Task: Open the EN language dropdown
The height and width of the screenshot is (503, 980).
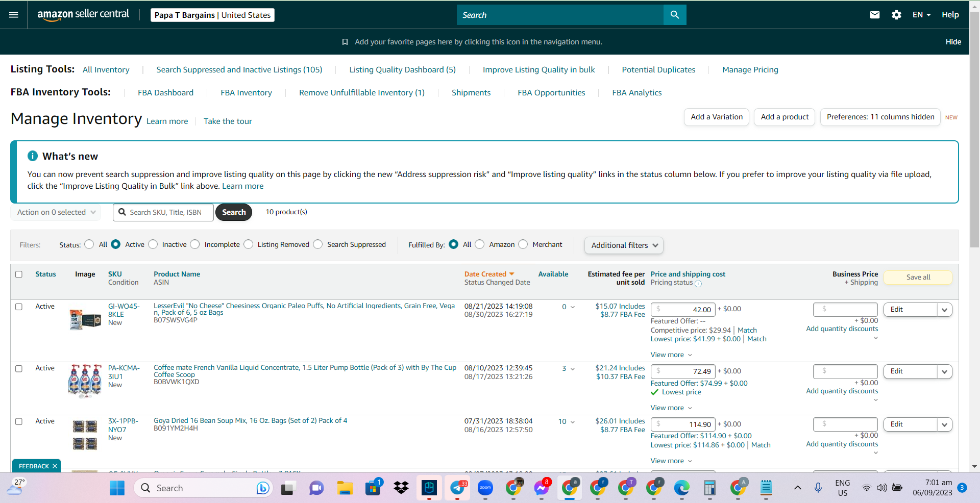Action: tap(921, 15)
